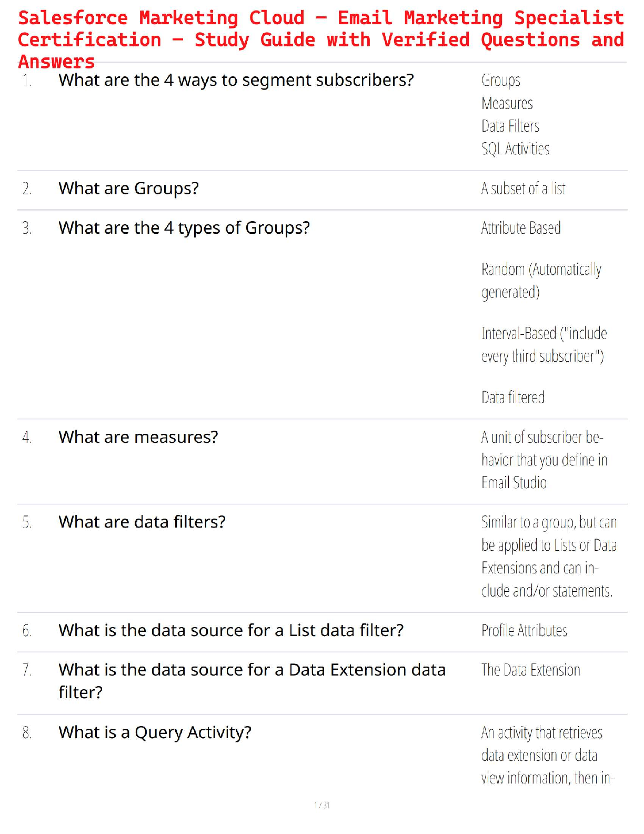Image resolution: width=644 pixels, height=834 pixels.
Task: Click the "Random (Automatically generated)" answer
Action: pyautogui.click(x=541, y=281)
